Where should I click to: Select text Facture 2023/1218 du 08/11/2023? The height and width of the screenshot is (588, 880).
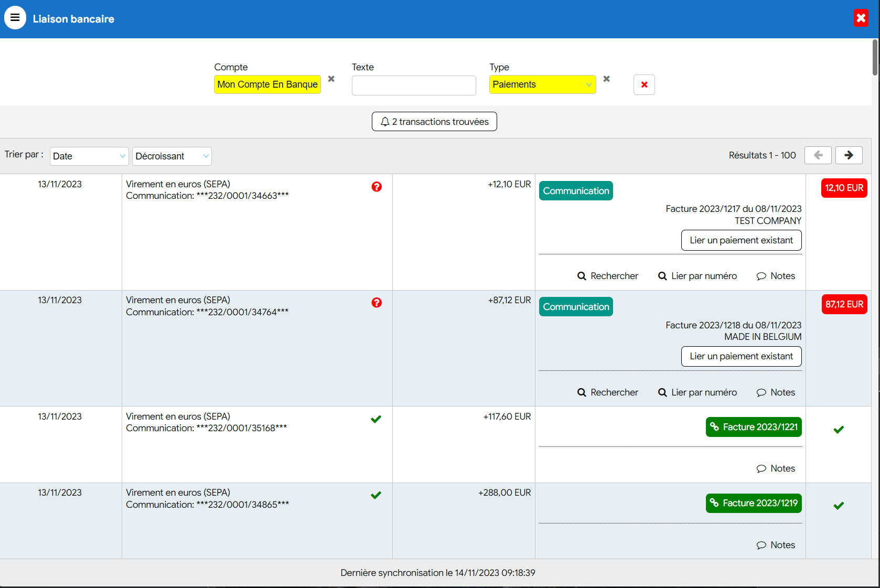tap(734, 325)
